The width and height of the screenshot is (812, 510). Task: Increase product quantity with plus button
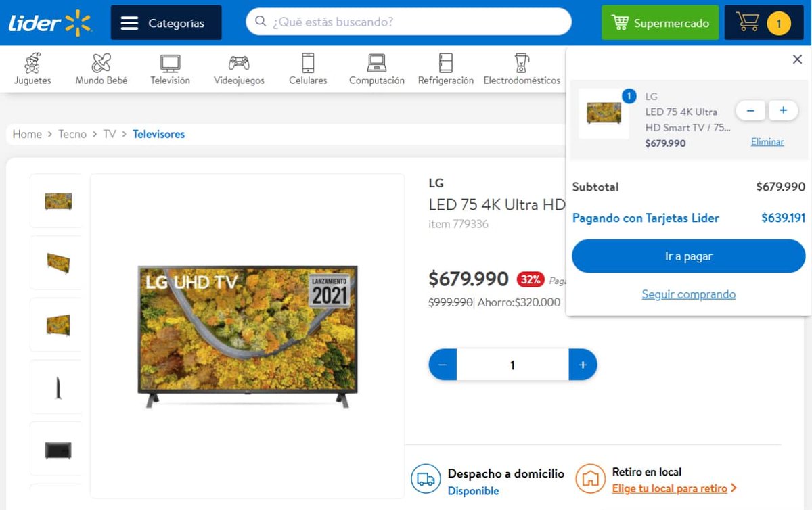point(583,365)
